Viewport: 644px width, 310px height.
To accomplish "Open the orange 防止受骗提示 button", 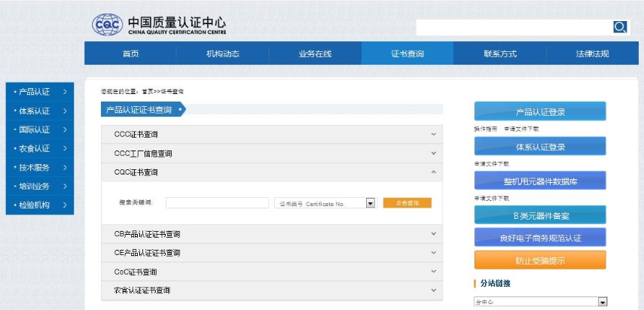I will point(540,260).
